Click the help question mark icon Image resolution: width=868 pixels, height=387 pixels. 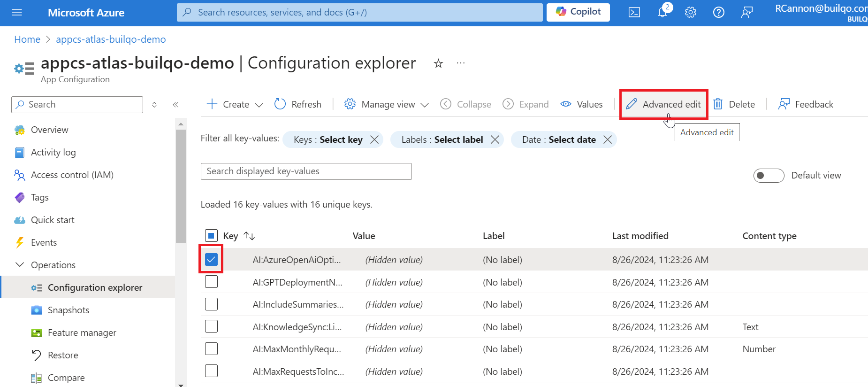click(x=718, y=13)
